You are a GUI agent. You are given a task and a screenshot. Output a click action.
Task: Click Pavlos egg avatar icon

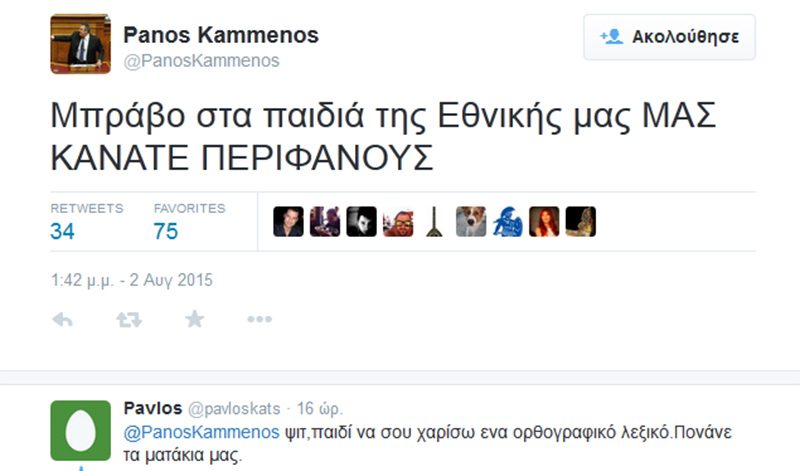coord(80,430)
